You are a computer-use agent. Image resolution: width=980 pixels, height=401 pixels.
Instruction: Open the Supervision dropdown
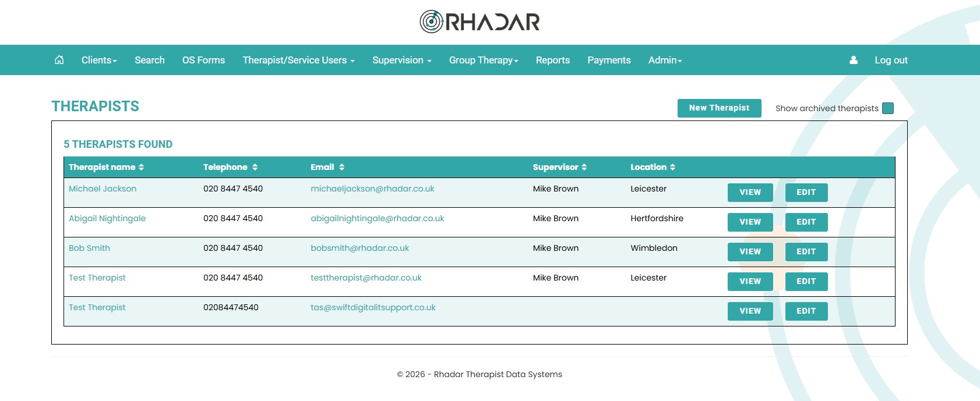pyautogui.click(x=402, y=60)
